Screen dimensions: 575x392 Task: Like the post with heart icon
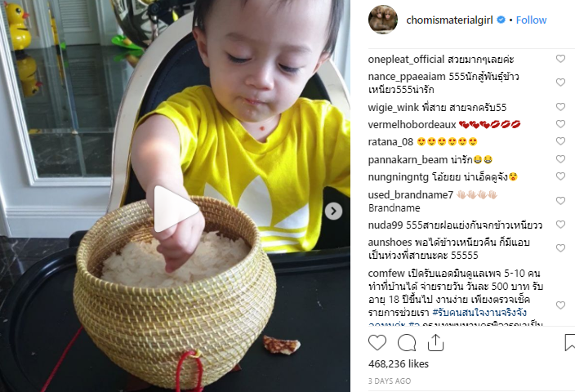[x=377, y=343]
